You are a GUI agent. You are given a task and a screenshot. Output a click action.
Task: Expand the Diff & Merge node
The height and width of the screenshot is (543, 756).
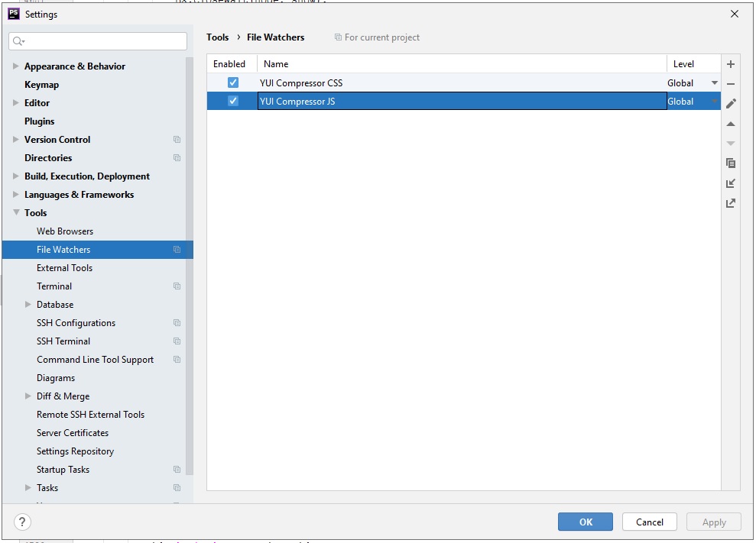click(x=28, y=396)
